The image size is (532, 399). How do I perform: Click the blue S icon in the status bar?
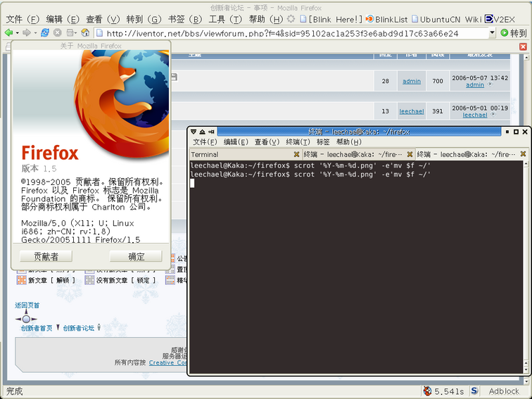click(474, 391)
